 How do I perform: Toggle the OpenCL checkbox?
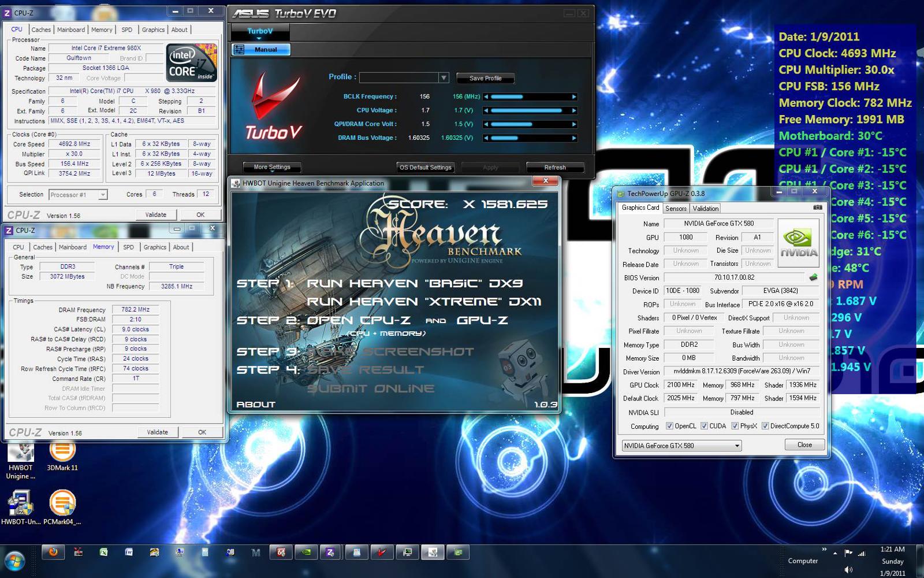tap(669, 426)
